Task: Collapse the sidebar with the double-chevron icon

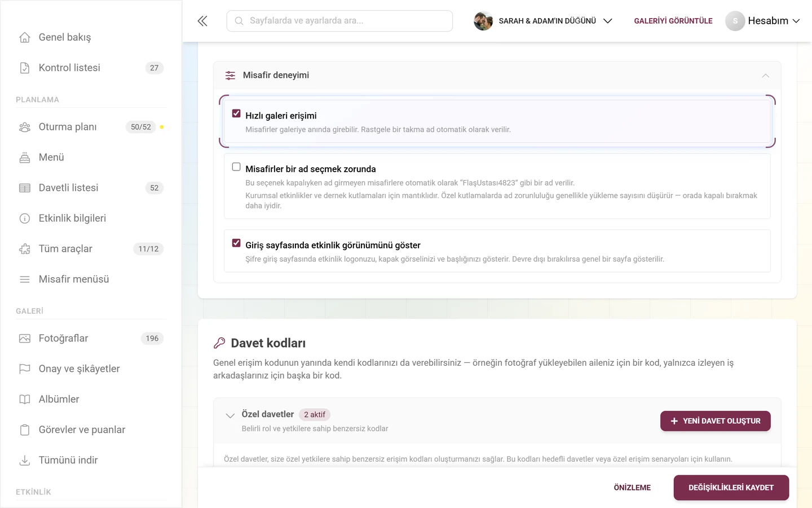Action: coord(202,21)
